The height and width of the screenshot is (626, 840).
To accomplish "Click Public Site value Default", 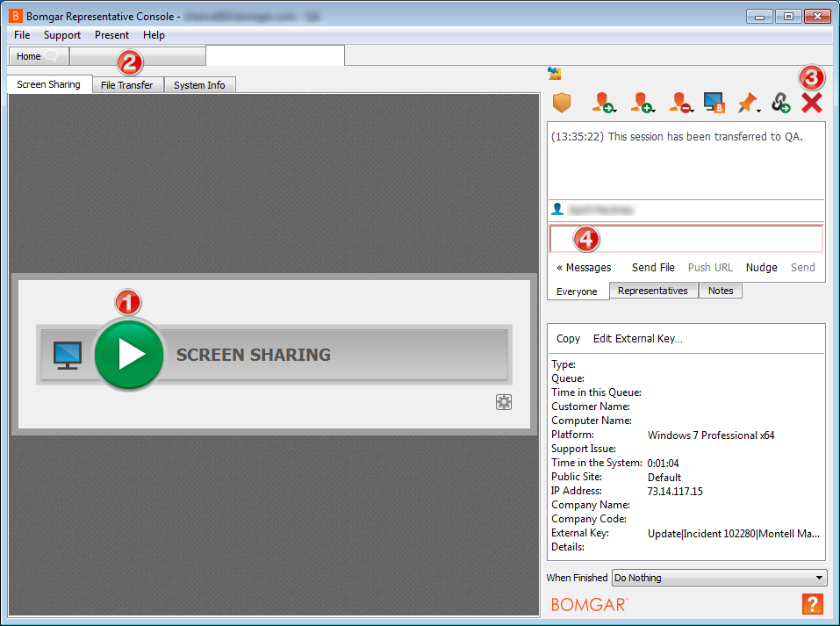I will click(664, 478).
